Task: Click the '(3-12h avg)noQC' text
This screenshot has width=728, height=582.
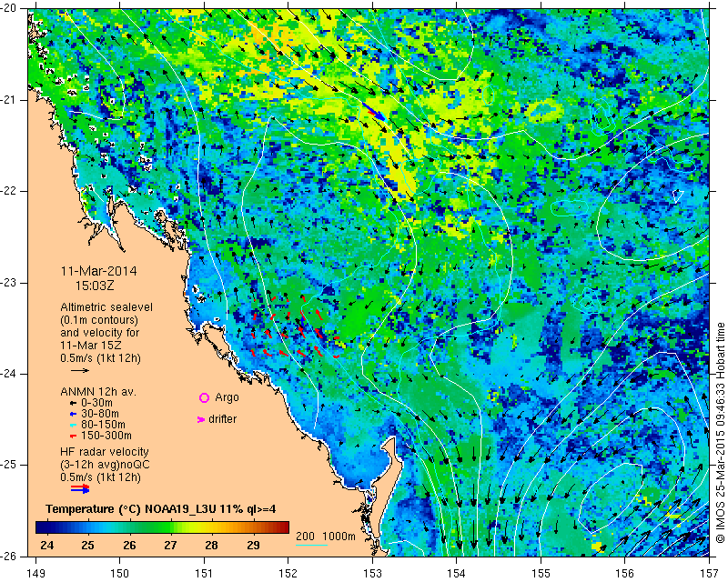Action: pos(105,465)
